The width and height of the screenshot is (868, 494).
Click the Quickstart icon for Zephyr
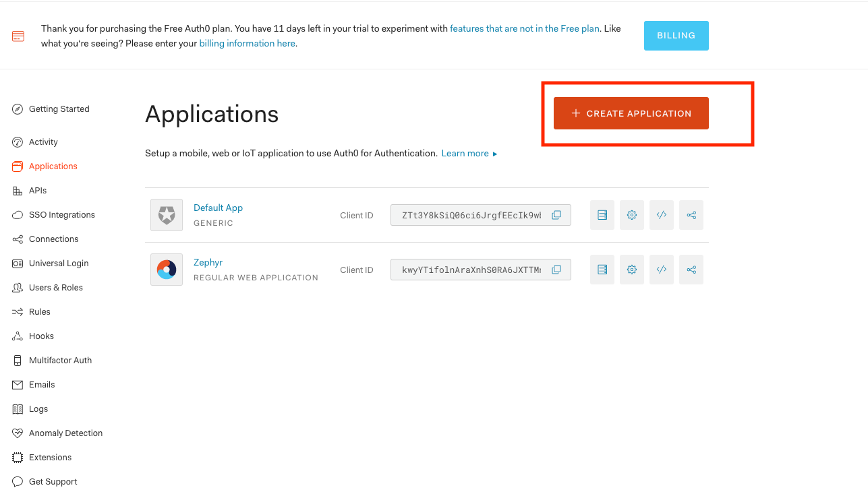602,269
